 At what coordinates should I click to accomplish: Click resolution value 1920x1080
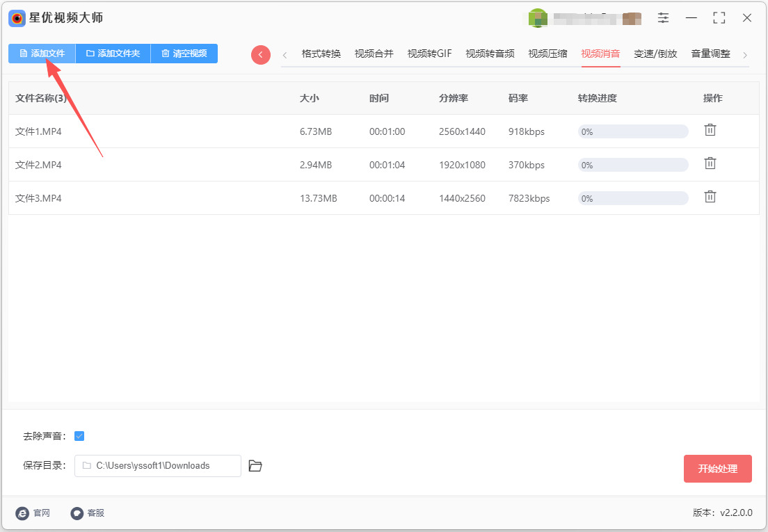coord(463,165)
